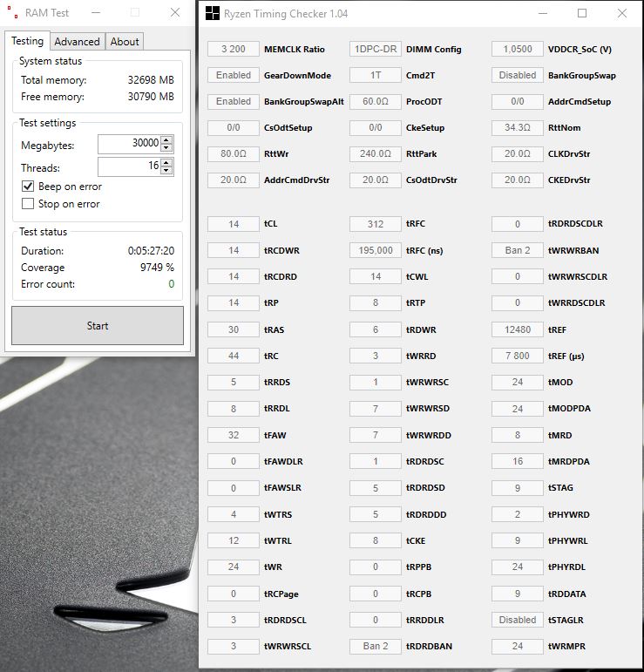Click the BankGroupSwap Disabled field

click(x=518, y=76)
